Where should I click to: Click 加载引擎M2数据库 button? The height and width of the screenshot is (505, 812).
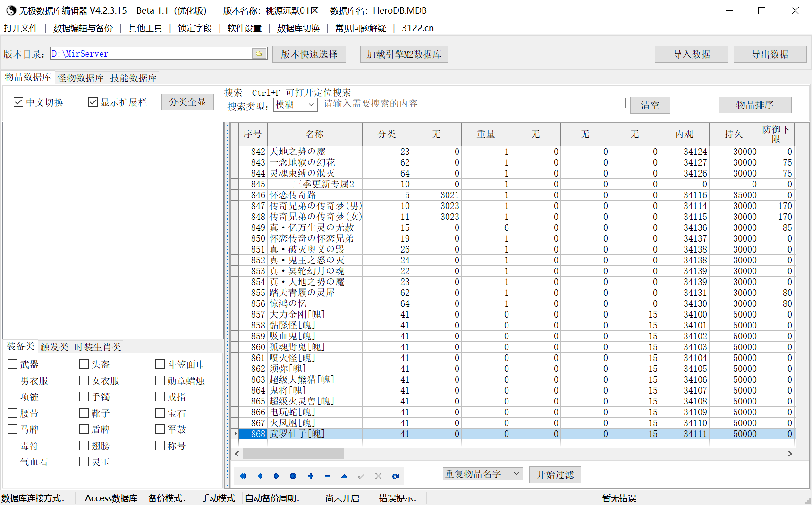(x=404, y=54)
